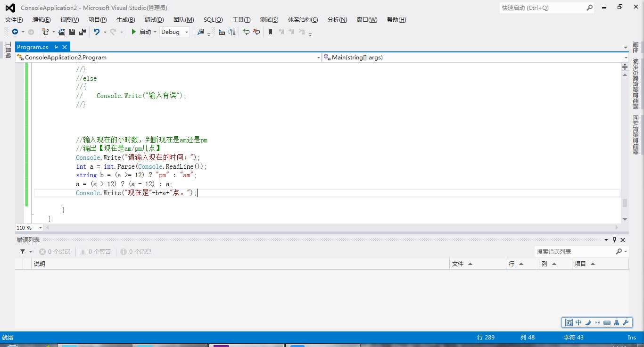Toggle the errors filter (0 个错误)
Viewport: 644px width, 347px height.
(x=55, y=252)
